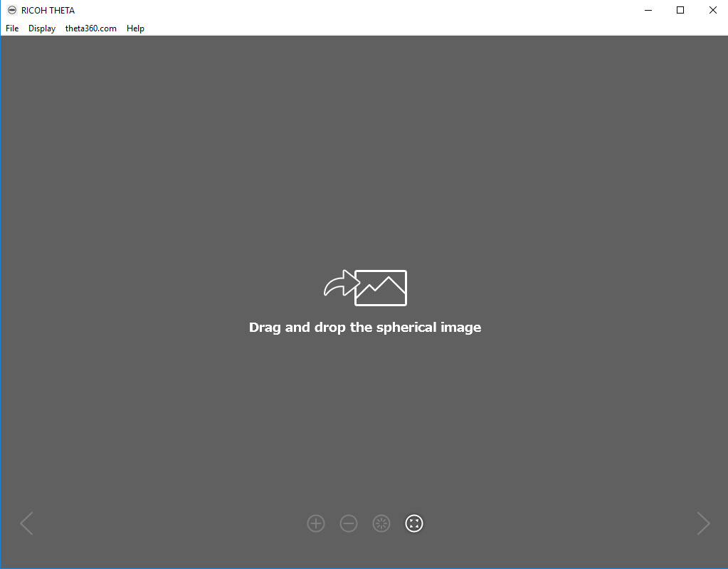
Task: Open the Display menu
Action: pyautogui.click(x=42, y=28)
